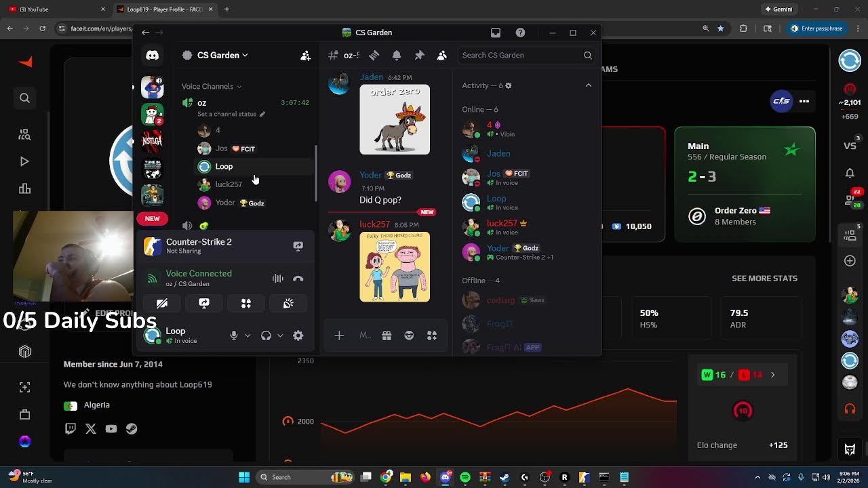Open three-dot menu beside cfs badge
Screen dimensions: 868x488
coord(804,101)
